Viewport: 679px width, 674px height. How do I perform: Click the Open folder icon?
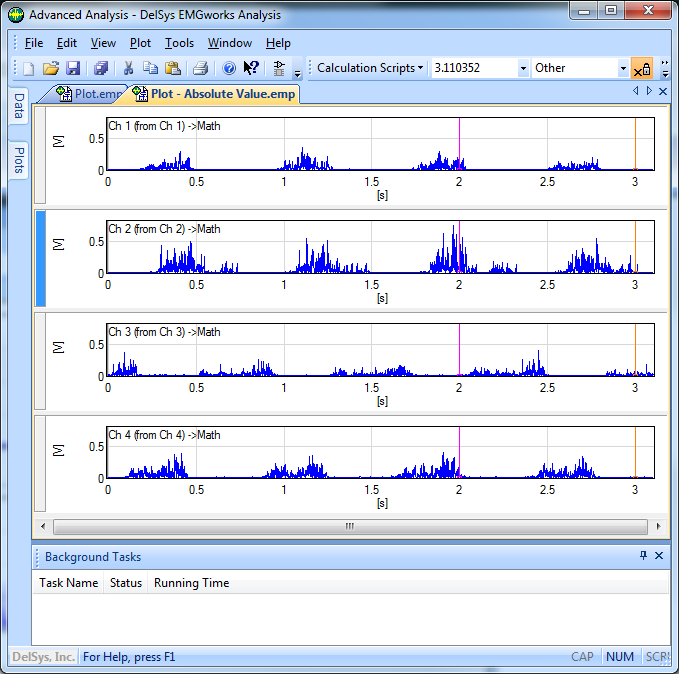[51, 69]
